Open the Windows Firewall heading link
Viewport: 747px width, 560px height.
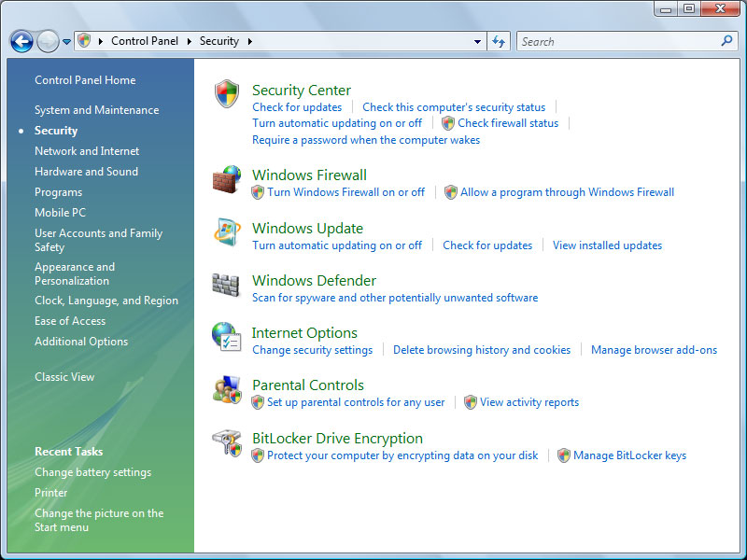click(309, 175)
